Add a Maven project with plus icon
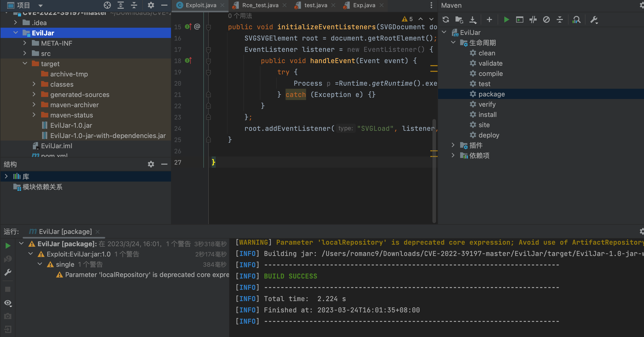Image resolution: width=644 pixels, height=337 pixels. 489,20
